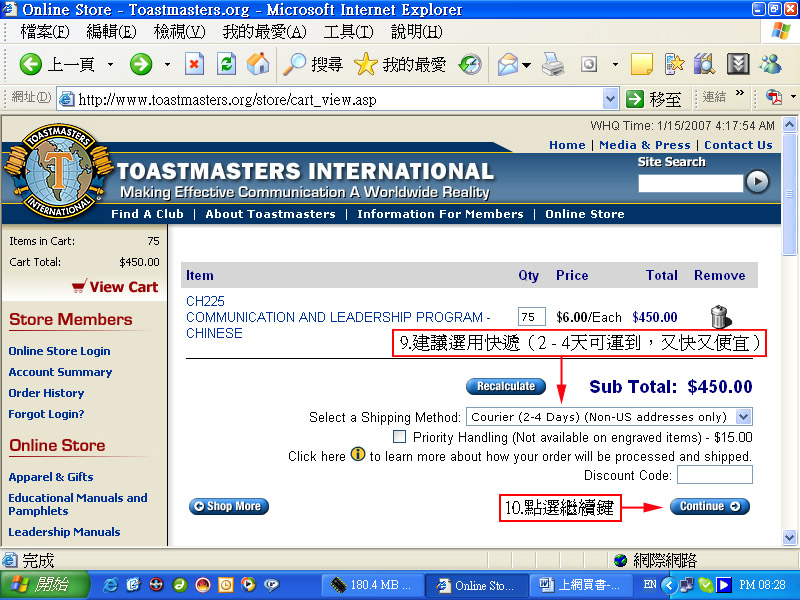Remove item using the trash can icon
The image size is (800, 600).
[x=720, y=317]
